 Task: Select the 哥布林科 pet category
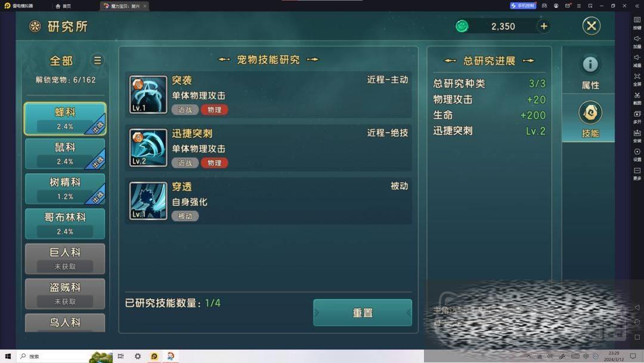[65, 224]
